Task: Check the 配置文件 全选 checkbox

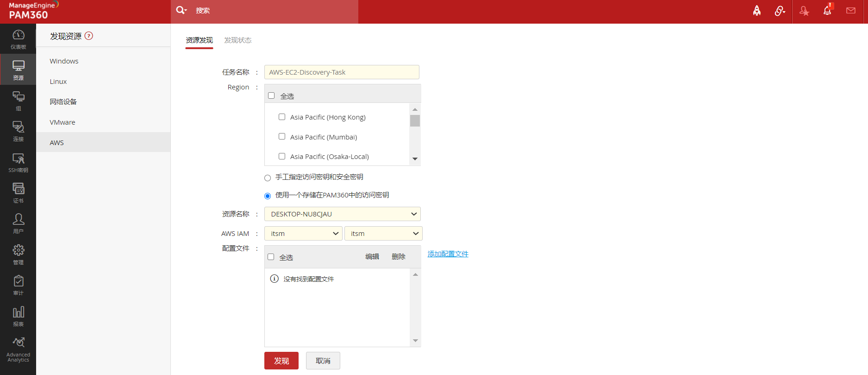Action: tap(271, 257)
